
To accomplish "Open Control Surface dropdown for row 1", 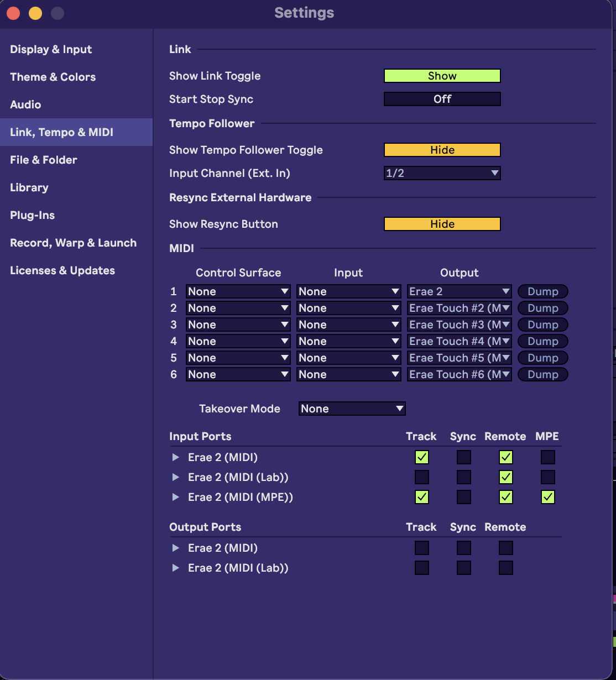I will 238,291.
